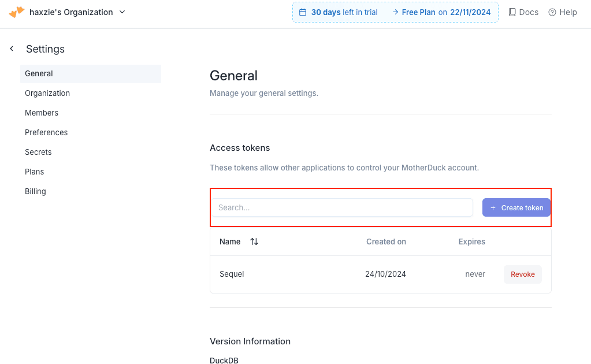Click the never expiry value
This screenshot has width=591, height=364.
475,274
